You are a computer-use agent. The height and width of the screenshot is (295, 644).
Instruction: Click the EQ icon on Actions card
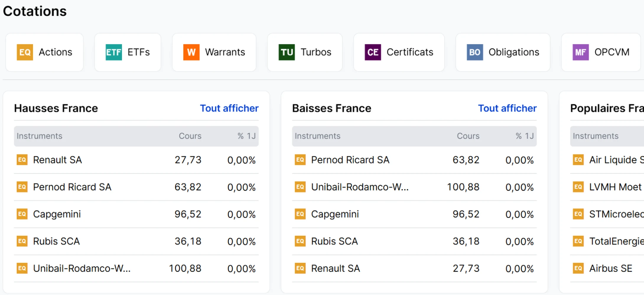tap(25, 52)
